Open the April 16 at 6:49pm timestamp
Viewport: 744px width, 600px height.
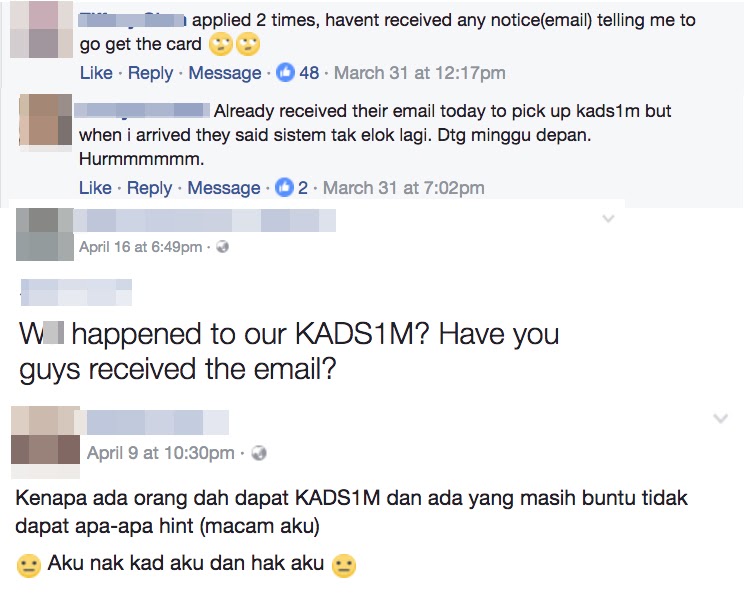pos(140,247)
